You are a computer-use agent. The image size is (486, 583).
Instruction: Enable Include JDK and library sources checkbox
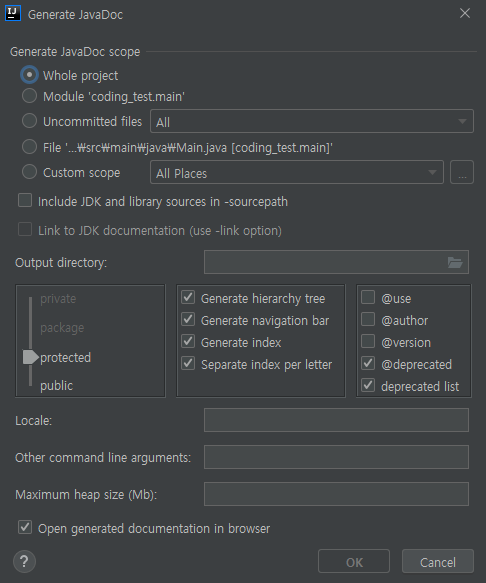tap(25, 200)
